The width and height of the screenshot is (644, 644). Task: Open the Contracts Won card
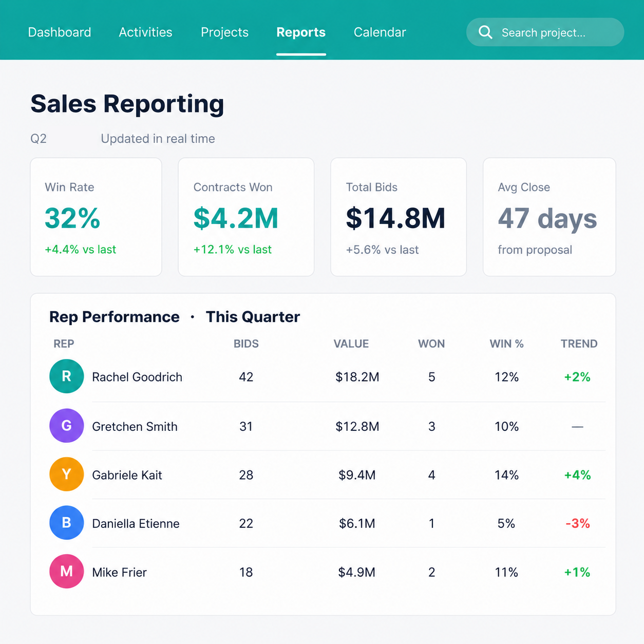(x=246, y=217)
